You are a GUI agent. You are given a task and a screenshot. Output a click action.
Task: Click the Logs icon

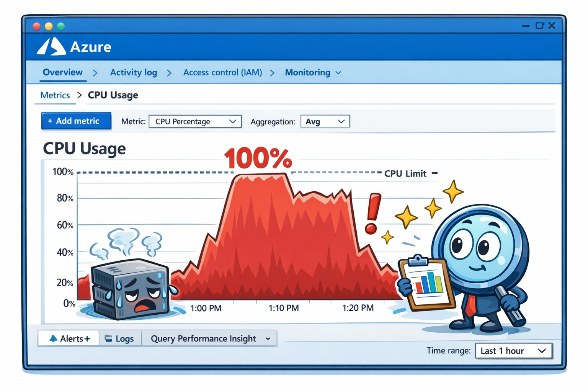tap(108, 338)
